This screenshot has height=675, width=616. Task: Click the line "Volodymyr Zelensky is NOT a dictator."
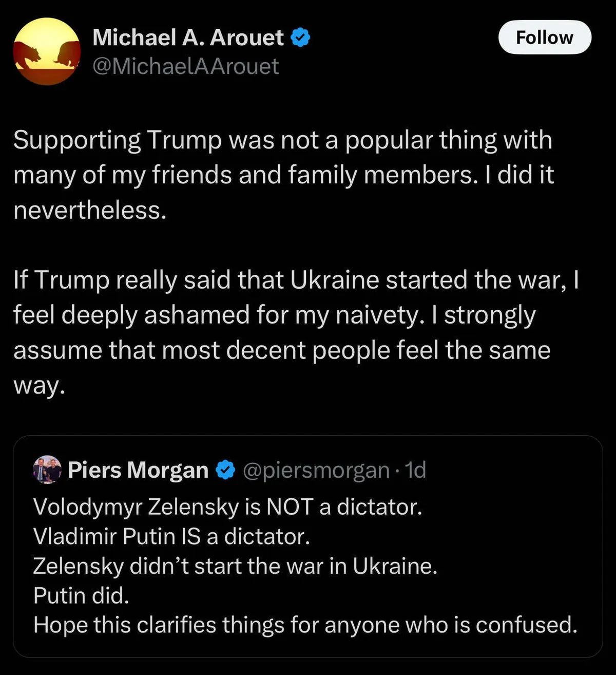227,507
